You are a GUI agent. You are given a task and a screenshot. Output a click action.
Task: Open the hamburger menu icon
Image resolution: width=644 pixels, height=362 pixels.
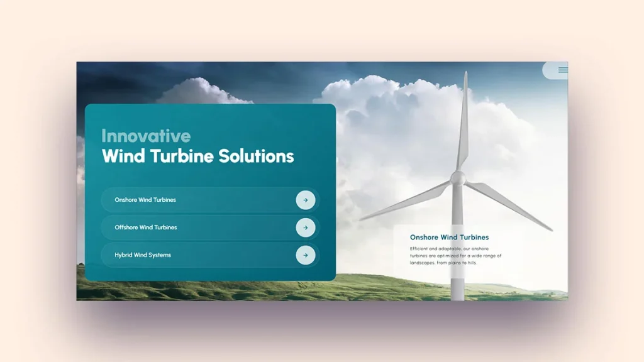tap(562, 70)
